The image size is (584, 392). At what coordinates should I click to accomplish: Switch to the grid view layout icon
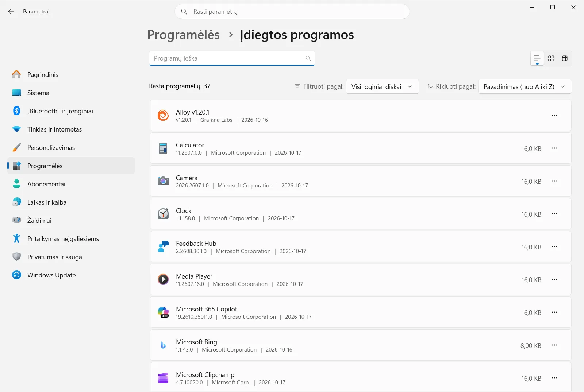(x=551, y=58)
